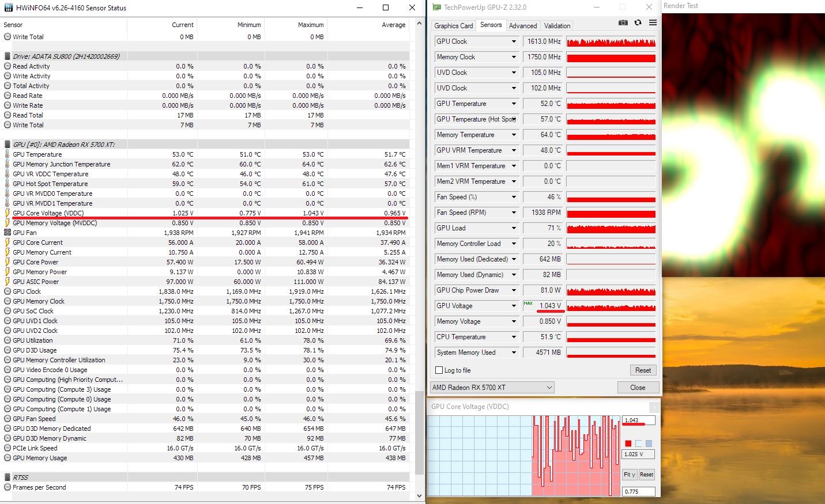Click the GPU-Z refresh icon
The image size is (825, 504).
[638, 22]
